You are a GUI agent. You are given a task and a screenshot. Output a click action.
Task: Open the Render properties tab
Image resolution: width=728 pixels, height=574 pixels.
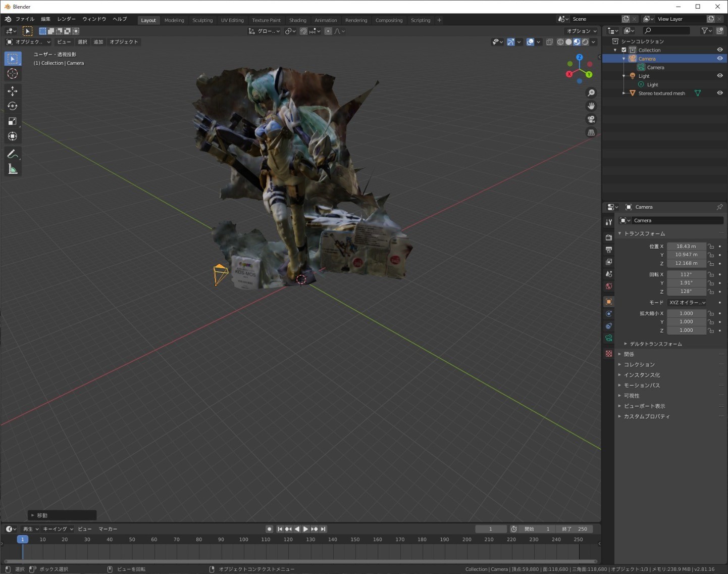click(609, 237)
